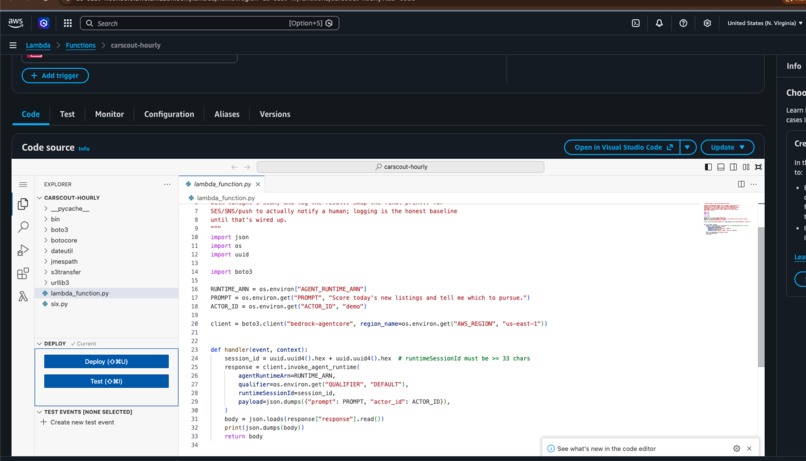Toggle primary sidebar layout icon

tap(708, 167)
